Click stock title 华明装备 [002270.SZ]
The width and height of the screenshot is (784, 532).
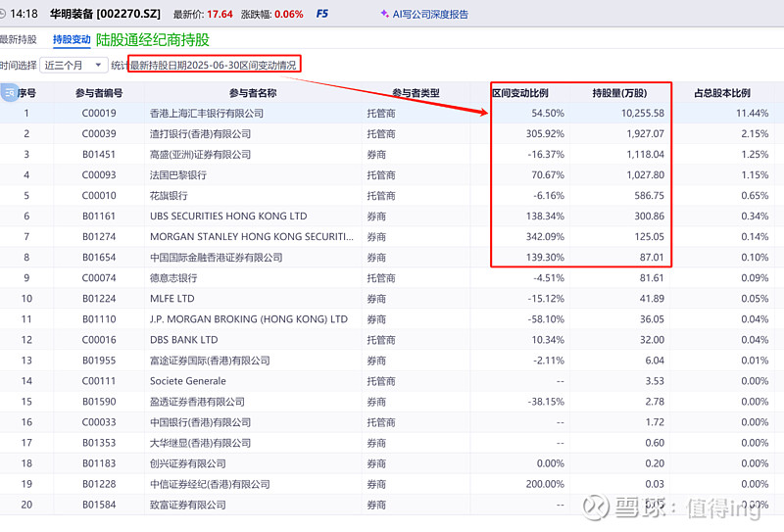105,14
